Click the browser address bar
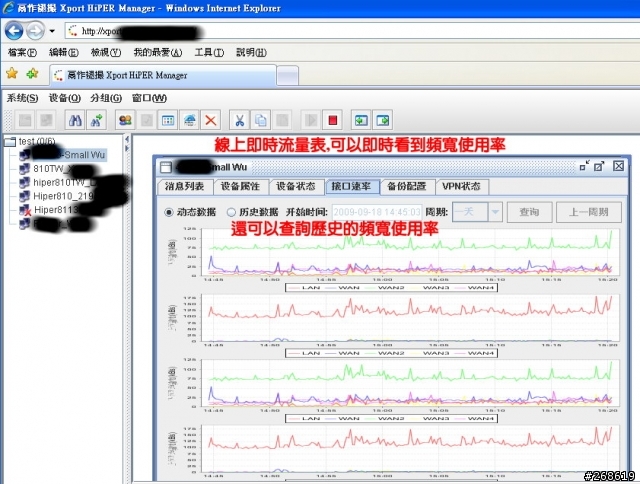Image resolution: width=640 pixels, height=484 pixels. pyautogui.click(x=351, y=31)
